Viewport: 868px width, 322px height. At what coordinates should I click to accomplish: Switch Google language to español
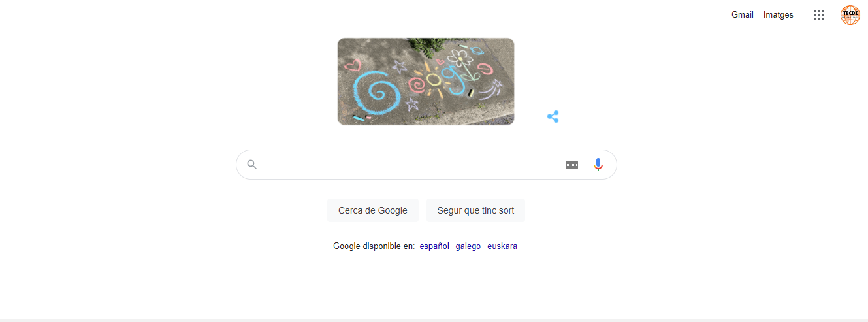click(434, 246)
